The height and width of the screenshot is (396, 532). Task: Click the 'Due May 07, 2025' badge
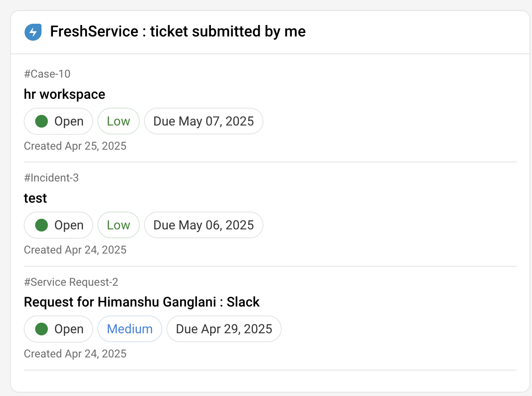coord(203,121)
